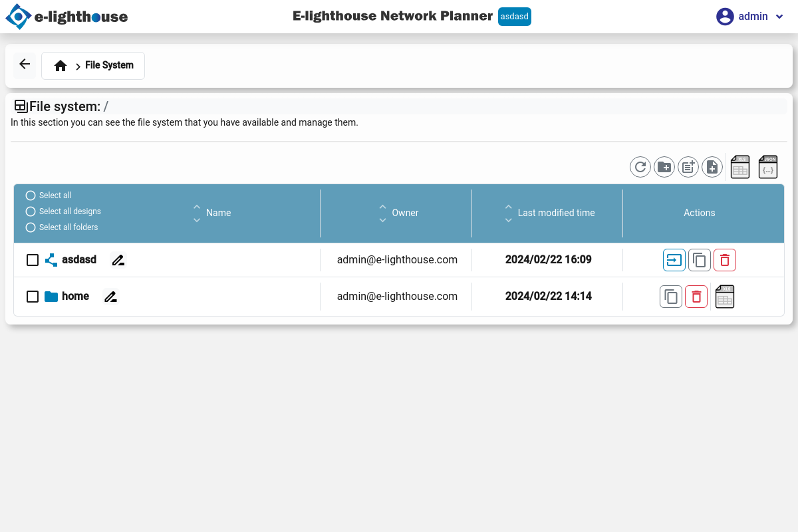Choose the Select all folders option
The width and height of the screenshot is (798, 532).
31,227
